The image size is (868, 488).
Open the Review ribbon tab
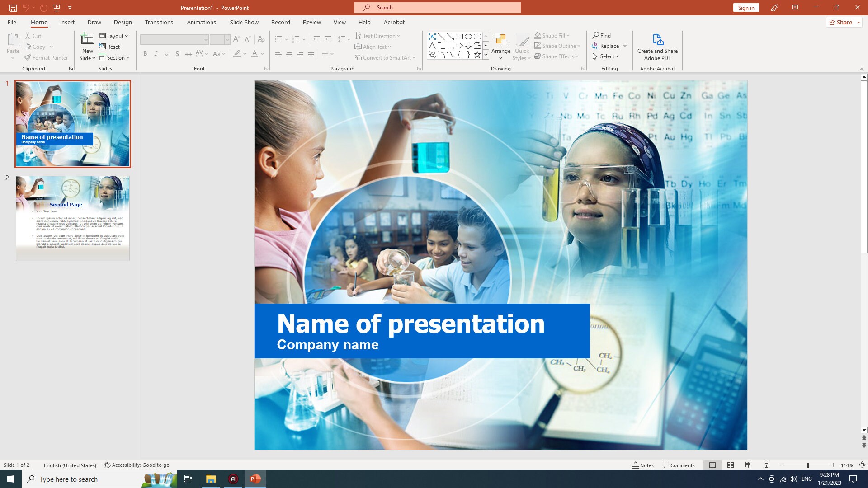(x=311, y=22)
